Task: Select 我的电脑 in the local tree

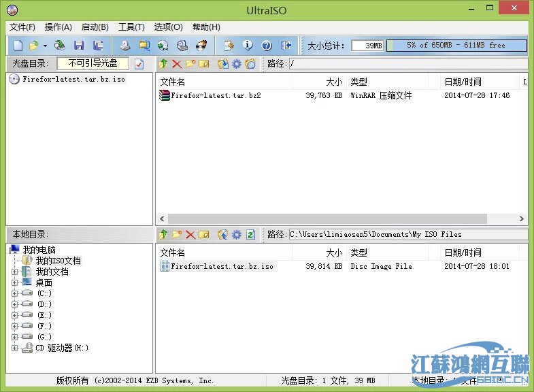Action: 39,250
